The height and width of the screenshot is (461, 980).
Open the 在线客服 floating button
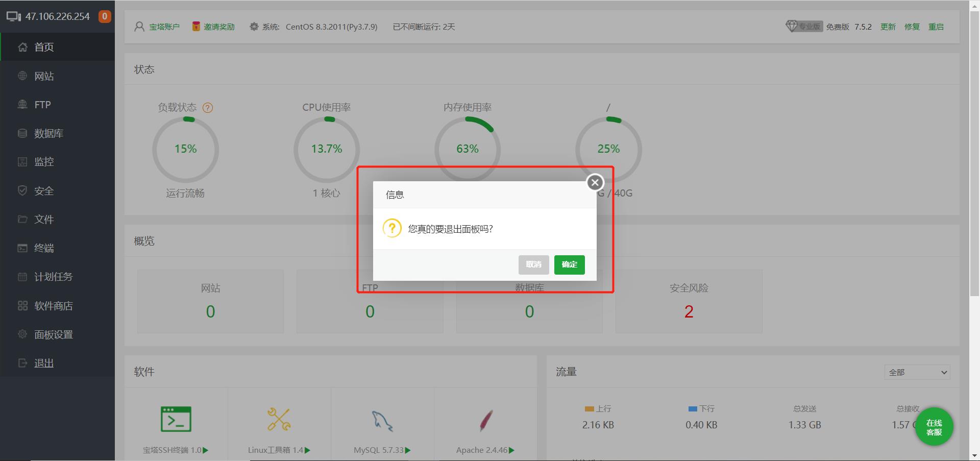coord(934,427)
